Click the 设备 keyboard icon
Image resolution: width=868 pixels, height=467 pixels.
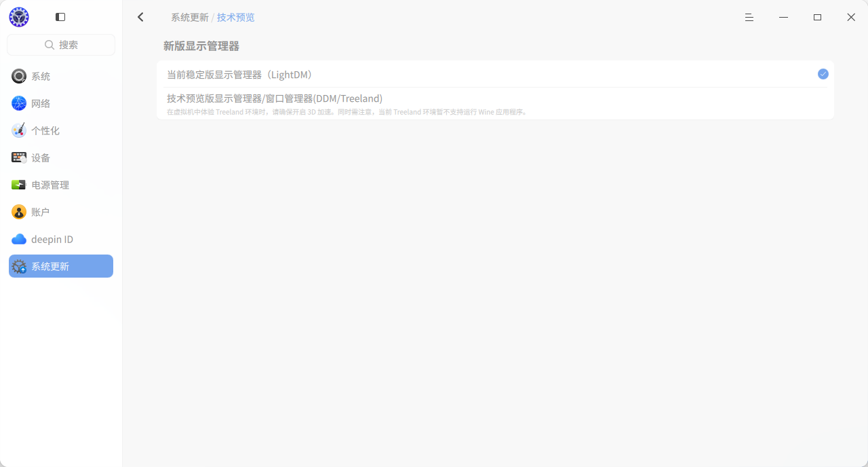click(x=19, y=157)
